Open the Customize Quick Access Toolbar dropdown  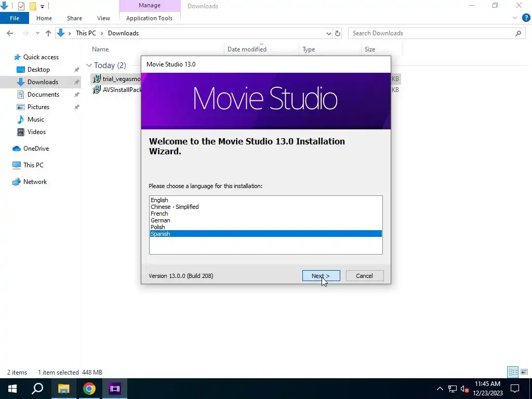[x=42, y=6]
